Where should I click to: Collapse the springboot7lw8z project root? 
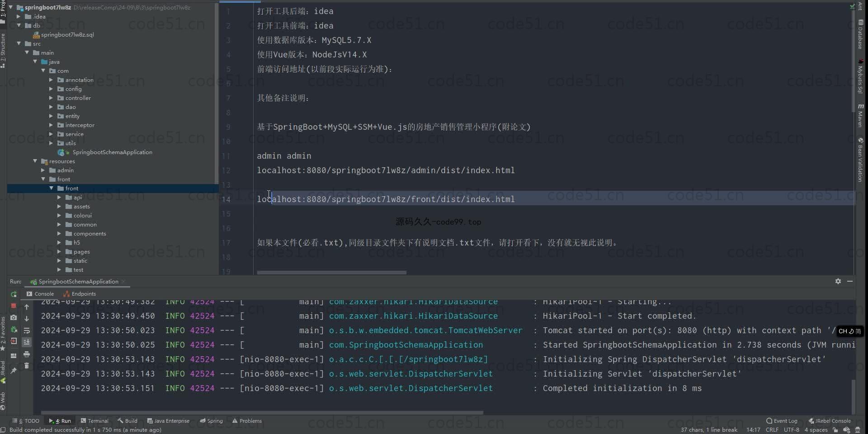click(x=10, y=7)
